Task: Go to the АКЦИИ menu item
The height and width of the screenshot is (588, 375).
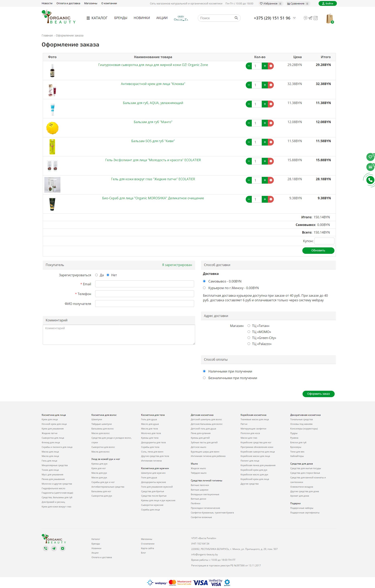Action: 162,18
